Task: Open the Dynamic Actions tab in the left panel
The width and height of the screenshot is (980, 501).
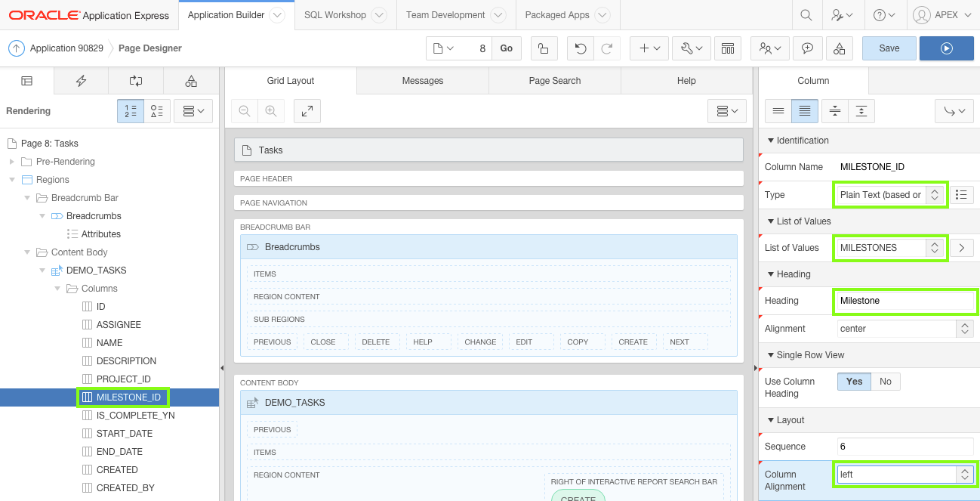Action: (x=81, y=81)
